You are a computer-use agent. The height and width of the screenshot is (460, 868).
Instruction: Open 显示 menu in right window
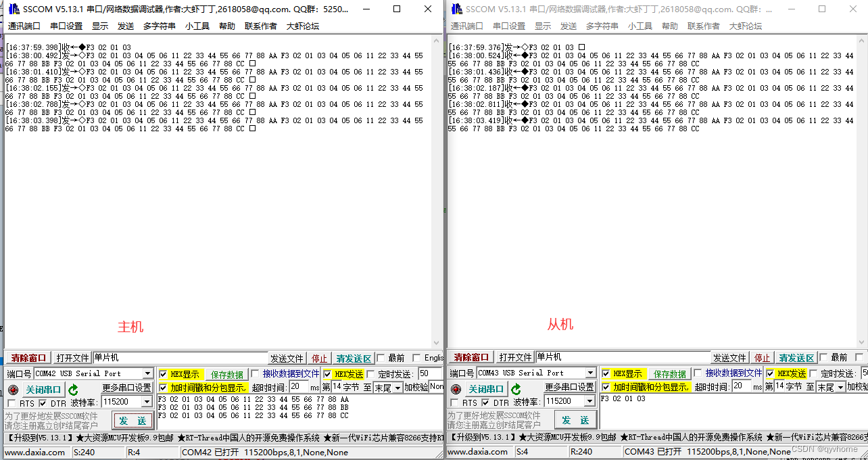(543, 26)
